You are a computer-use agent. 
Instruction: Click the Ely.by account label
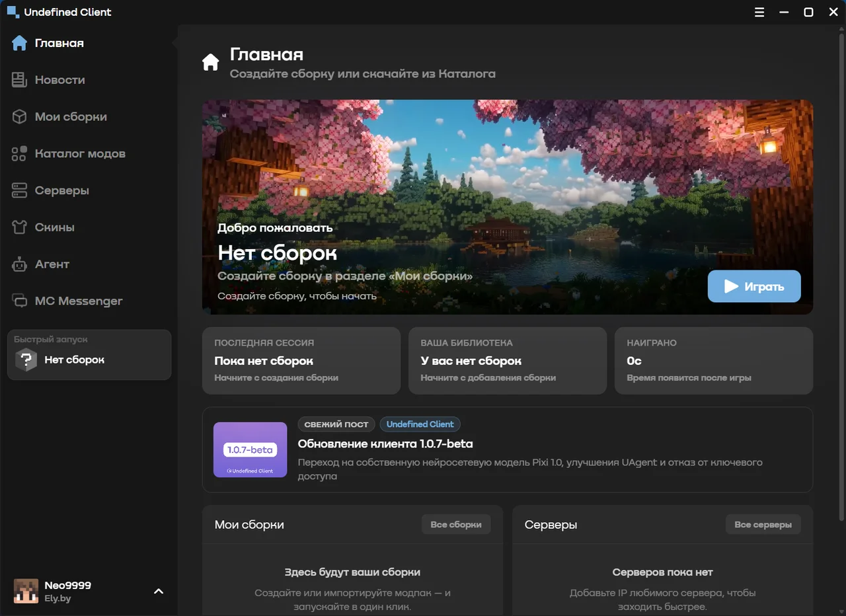tap(58, 598)
